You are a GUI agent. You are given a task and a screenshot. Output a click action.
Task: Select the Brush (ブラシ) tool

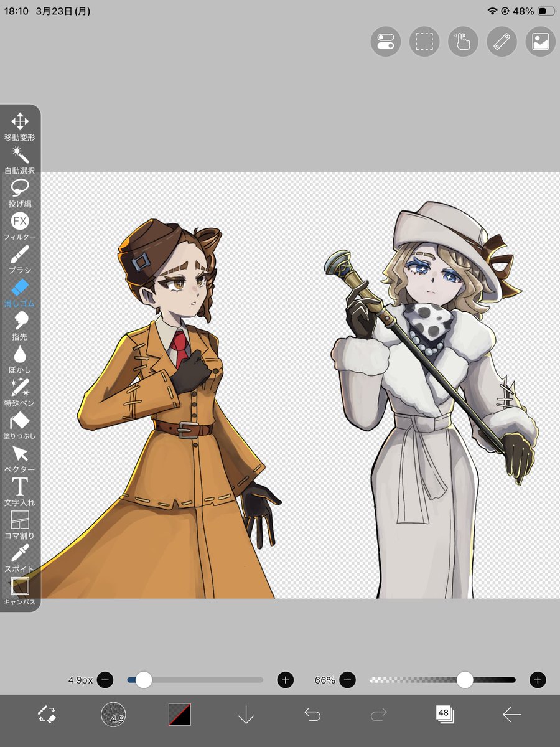tap(20, 260)
